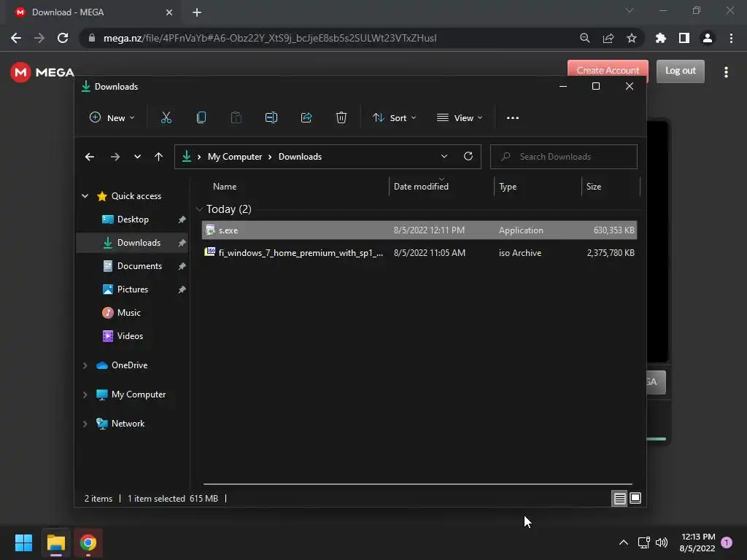Screen dimensions: 747x560
Task: Open the Sort dropdown
Action: pos(395,117)
